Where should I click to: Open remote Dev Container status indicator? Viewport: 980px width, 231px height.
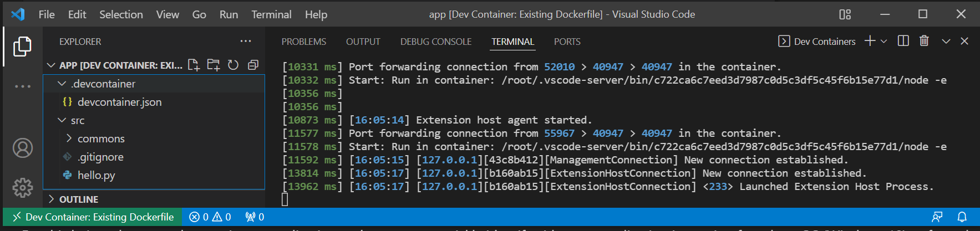[93, 217]
